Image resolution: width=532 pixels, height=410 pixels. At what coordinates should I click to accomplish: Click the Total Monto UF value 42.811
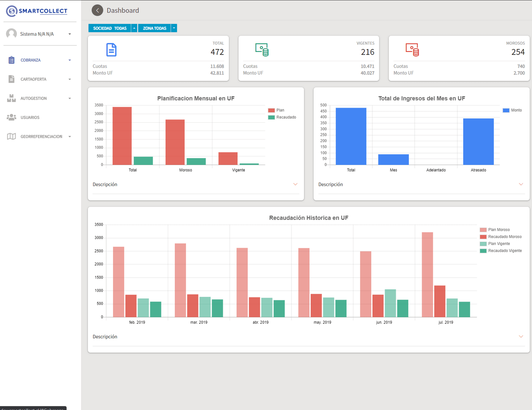(x=217, y=73)
